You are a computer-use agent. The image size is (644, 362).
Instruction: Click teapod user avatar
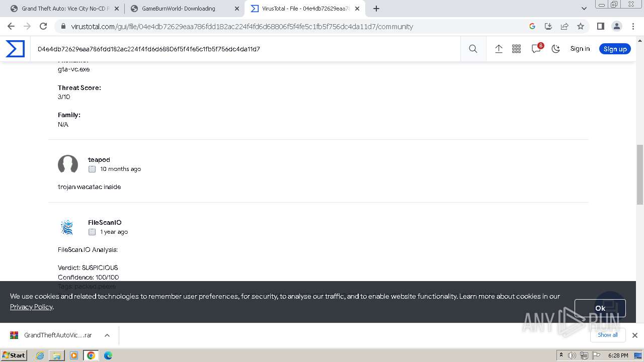(68, 164)
